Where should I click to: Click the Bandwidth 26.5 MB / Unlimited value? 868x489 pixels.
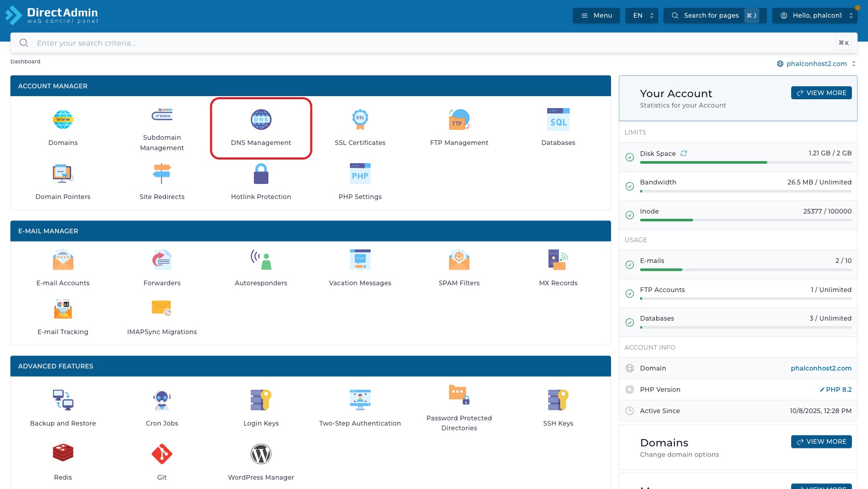(x=819, y=182)
